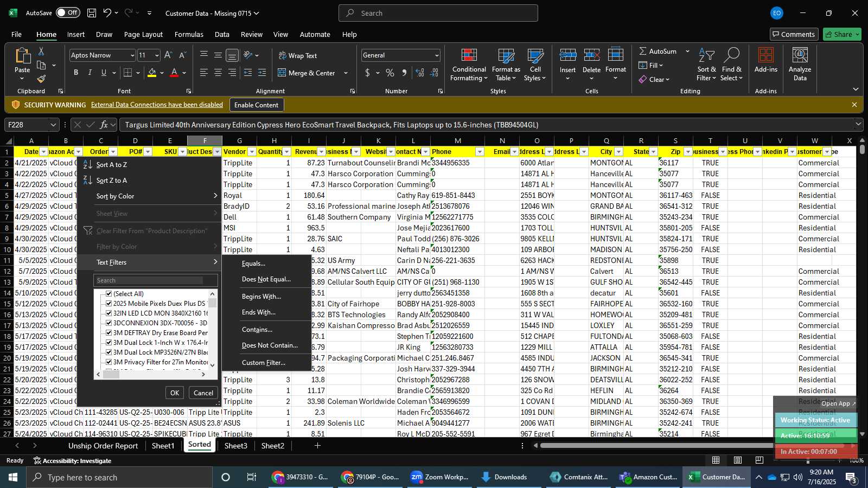The width and height of the screenshot is (868, 488).
Task: Open Format as Table gallery
Action: (506, 65)
